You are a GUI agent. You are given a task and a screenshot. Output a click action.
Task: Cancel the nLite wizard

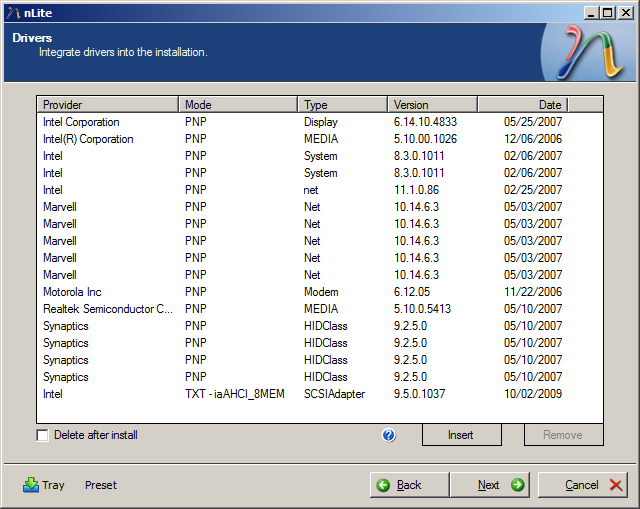(x=582, y=485)
